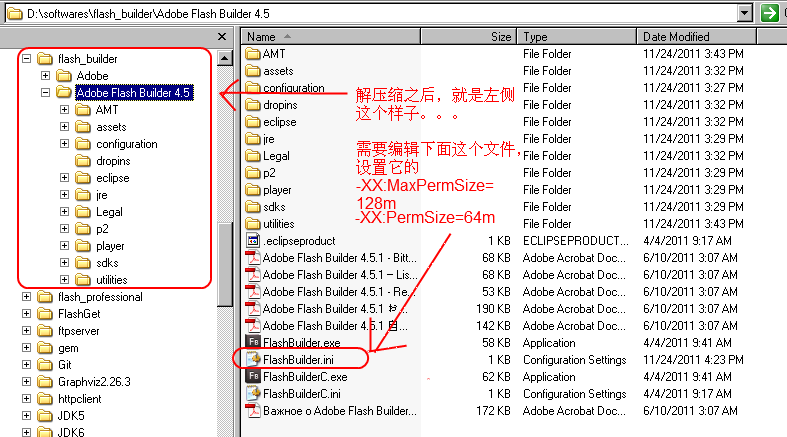Select Graphviz2.26.3 folder in tree
This screenshot has width=787, height=437.
pyautogui.click(x=94, y=382)
